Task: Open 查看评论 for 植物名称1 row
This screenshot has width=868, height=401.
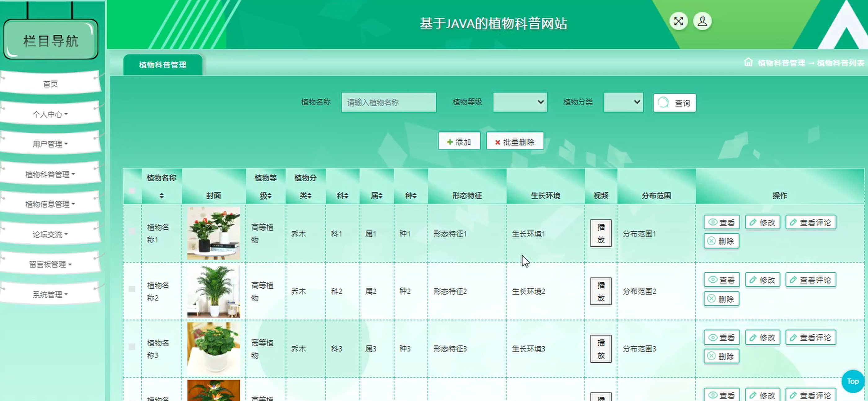Action: coord(811,222)
